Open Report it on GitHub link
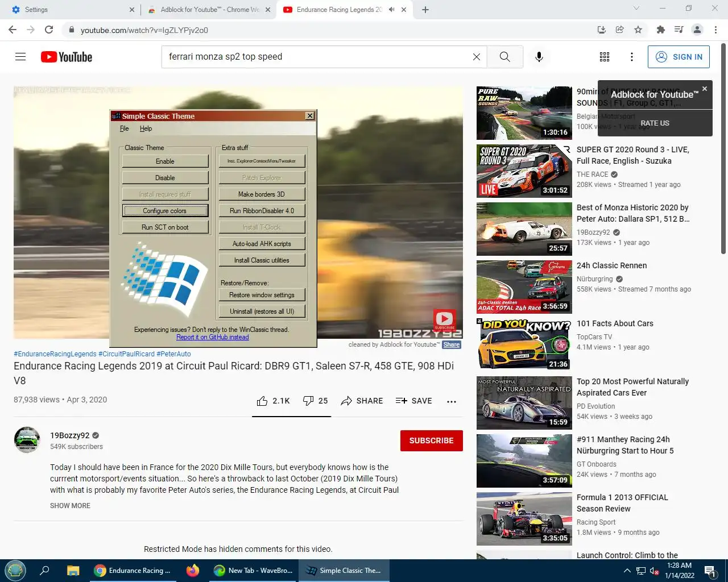This screenshot has width=728, height=582. coord(212,337)
